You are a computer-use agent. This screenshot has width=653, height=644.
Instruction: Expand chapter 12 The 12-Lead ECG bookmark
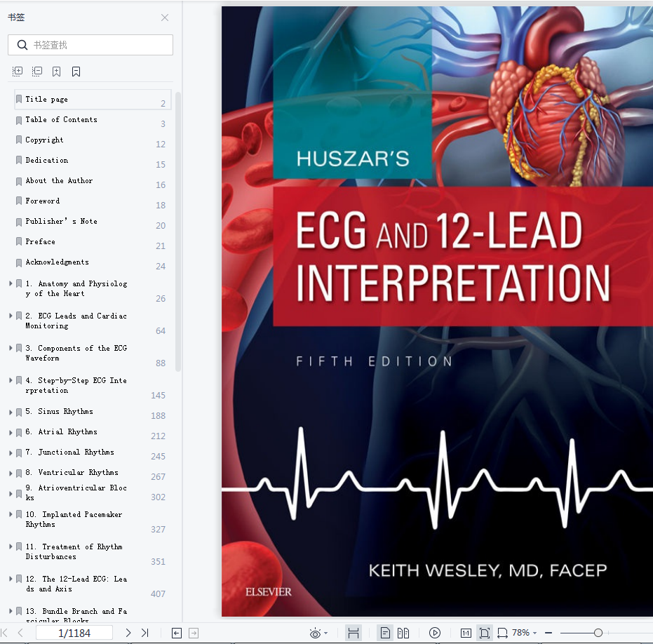click(x=11, y=579)
